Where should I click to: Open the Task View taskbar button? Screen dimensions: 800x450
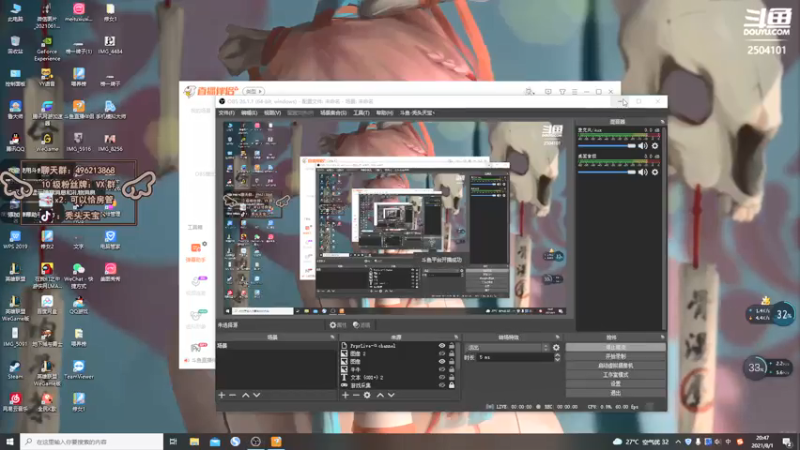pos(173,441)
